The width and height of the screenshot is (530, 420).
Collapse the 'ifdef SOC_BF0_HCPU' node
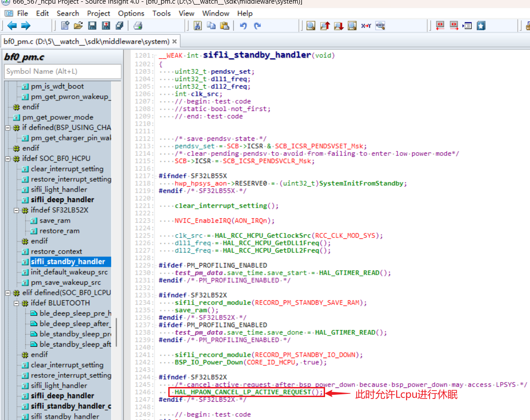coord(8,159)
